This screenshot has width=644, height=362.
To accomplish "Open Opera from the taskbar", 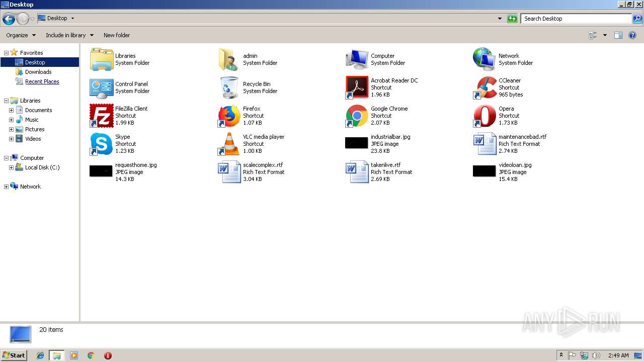I will click(x=108, y=355).
